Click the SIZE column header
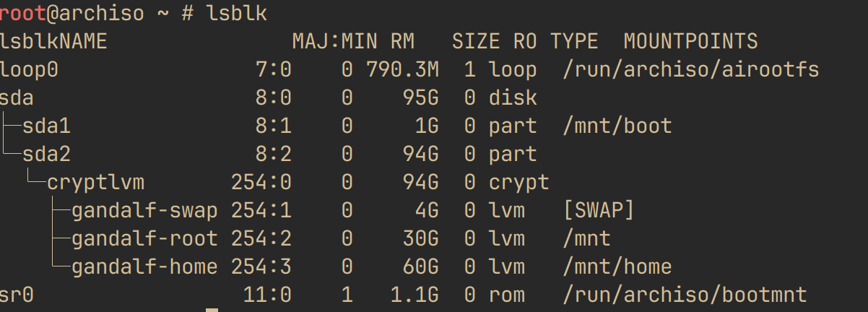This screenshot has height=312, width=868. pos(476,41)
